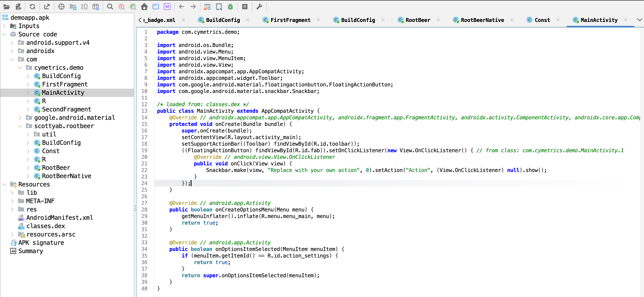Click the application class icon

156,7
